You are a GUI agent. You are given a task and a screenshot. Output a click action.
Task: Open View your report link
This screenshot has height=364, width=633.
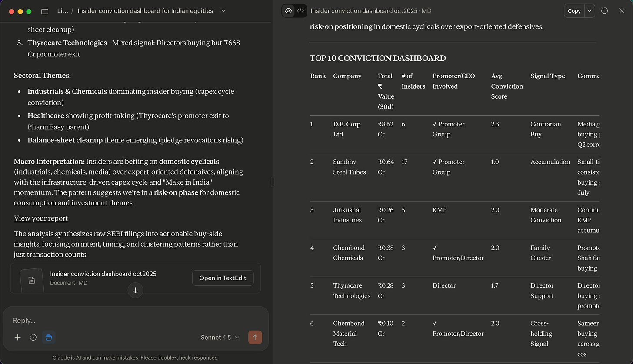click(x=41, y=218)
